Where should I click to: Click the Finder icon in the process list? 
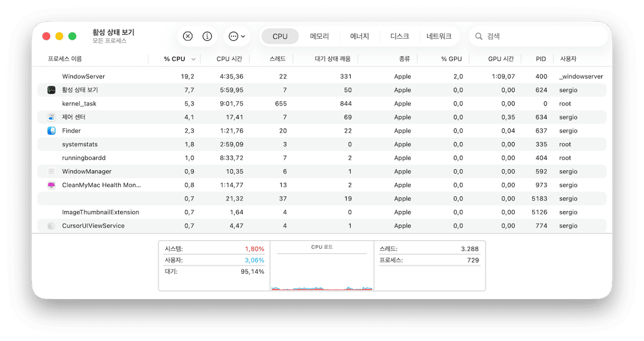(51, 130)
